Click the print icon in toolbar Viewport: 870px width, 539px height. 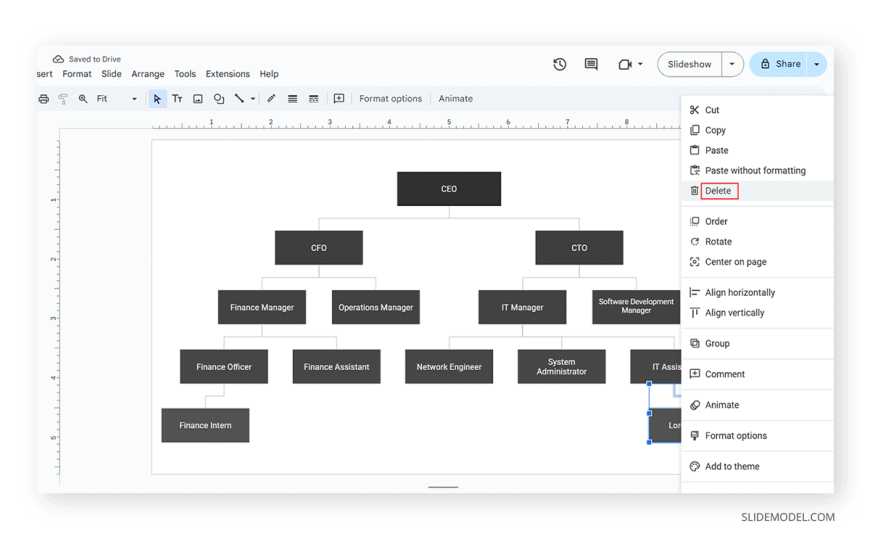point(44,99)
